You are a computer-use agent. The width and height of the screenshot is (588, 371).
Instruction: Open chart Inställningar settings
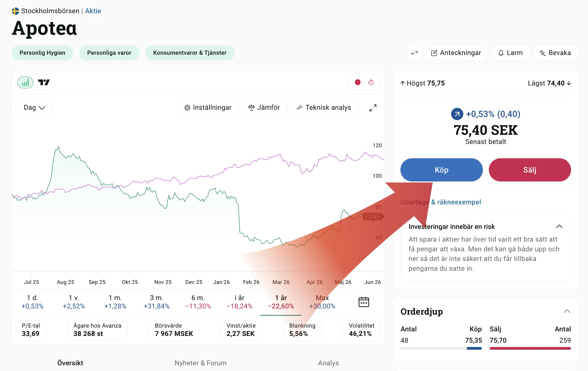[x=208, y=108]
